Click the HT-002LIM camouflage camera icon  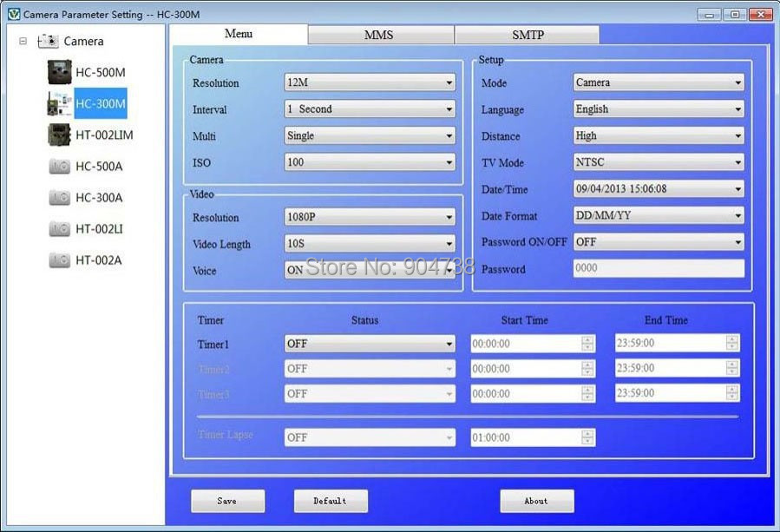click(59, 135)
